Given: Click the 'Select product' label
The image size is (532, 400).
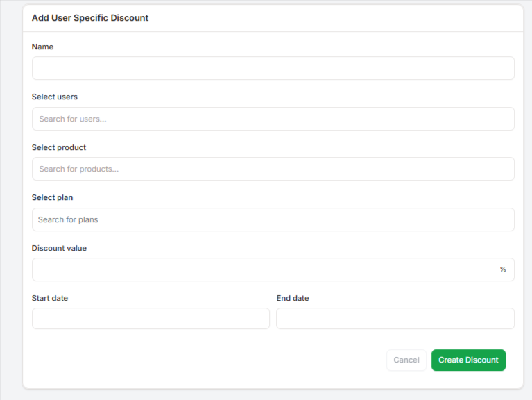Looking at the screenshot, I should coord(59,147).
